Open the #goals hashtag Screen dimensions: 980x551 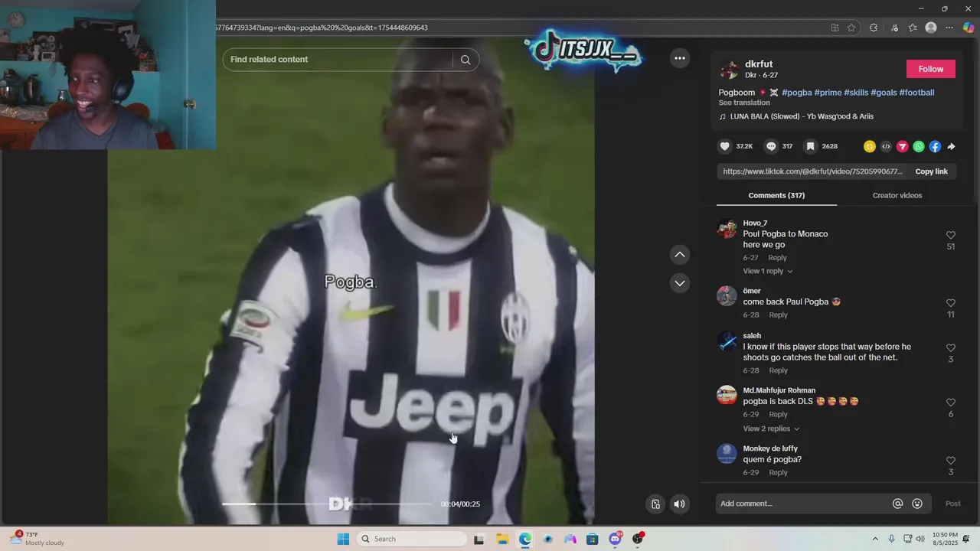click(x=884, y=93)
